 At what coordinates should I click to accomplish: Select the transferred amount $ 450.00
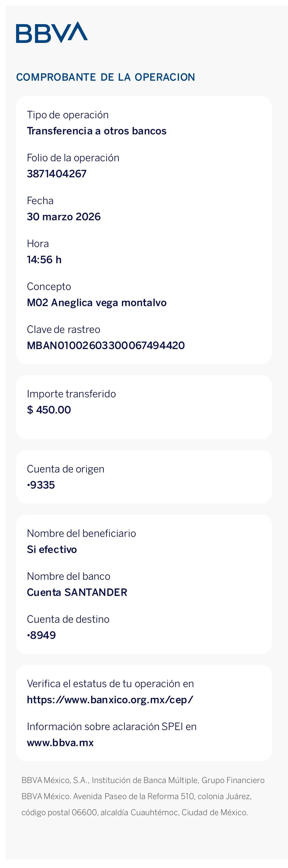tap(49, 410)
